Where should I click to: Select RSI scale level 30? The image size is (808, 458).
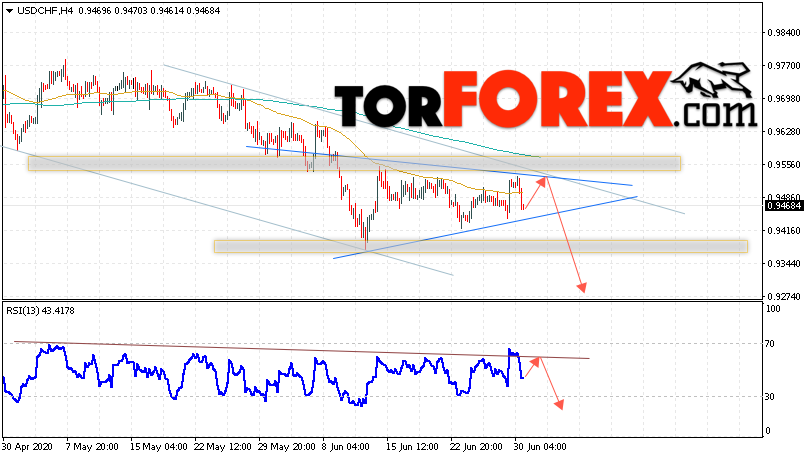click(x=770, y=397)
